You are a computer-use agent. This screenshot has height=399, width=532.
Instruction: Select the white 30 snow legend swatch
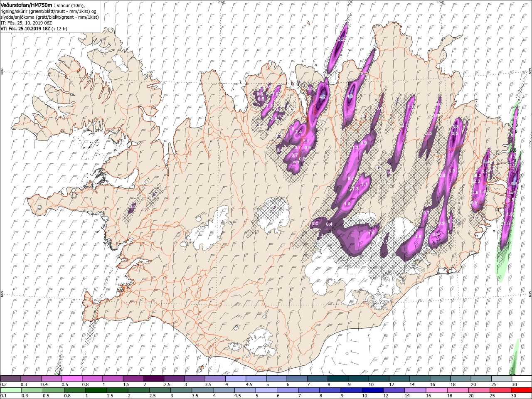(522, 379)
